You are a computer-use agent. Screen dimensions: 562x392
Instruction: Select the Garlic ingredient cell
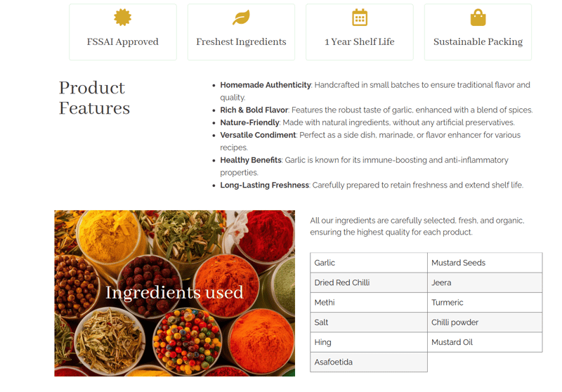[x=368, y=263]
